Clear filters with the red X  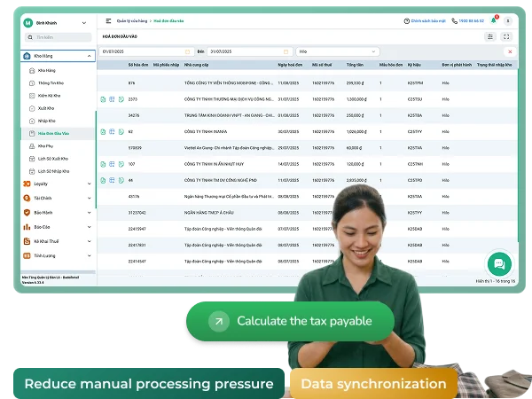(x=510, y=51)
